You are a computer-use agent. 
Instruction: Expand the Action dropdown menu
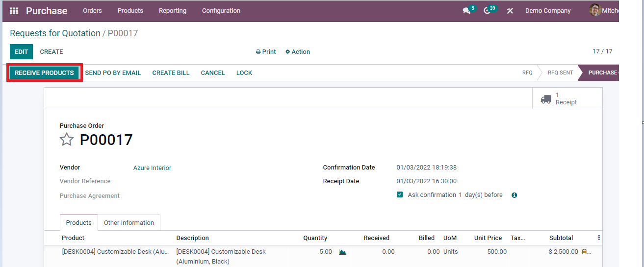click(x=298, y=52)
